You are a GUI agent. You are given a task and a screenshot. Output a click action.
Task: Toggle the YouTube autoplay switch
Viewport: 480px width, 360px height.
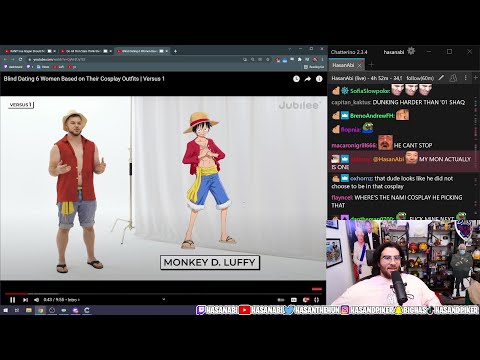[281, 300]
